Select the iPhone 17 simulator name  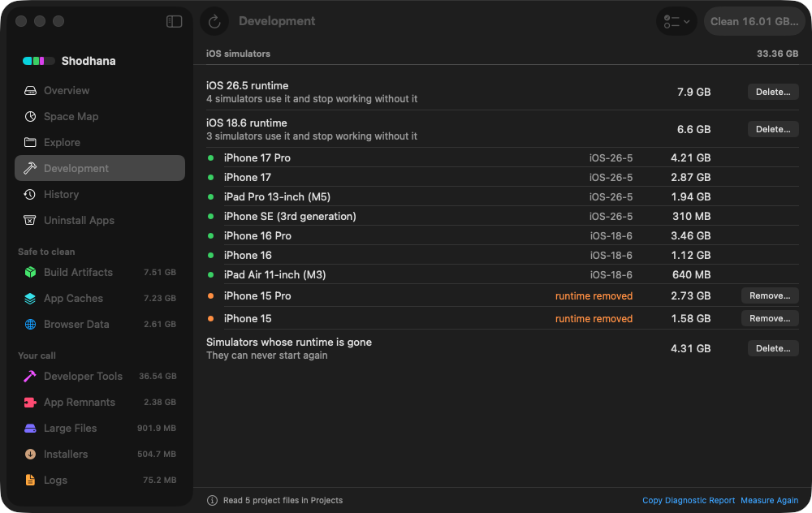click(x=247, y=177)
